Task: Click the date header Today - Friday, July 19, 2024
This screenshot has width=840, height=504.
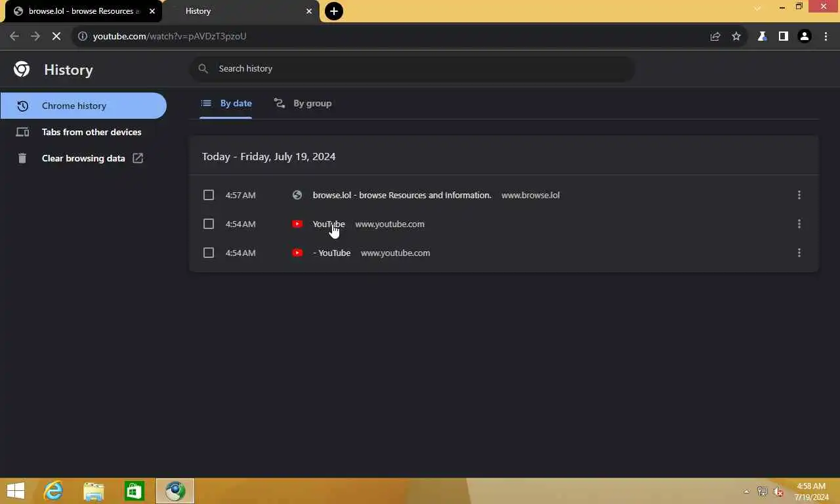Action: [x=268, y=156]
